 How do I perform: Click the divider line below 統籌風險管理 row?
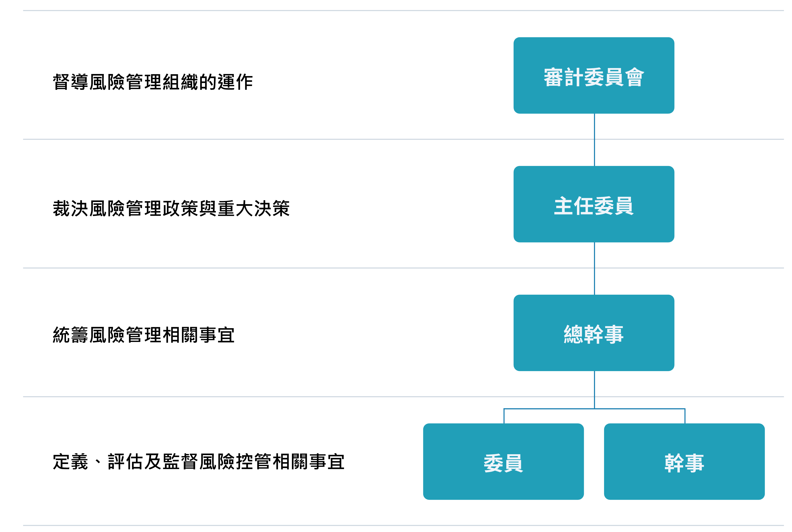403,397
